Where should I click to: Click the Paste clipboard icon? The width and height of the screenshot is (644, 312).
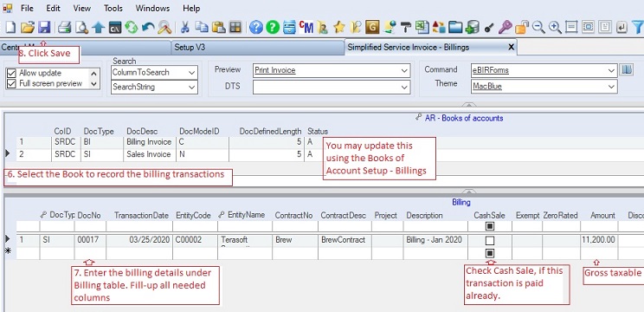coord(218,28)
